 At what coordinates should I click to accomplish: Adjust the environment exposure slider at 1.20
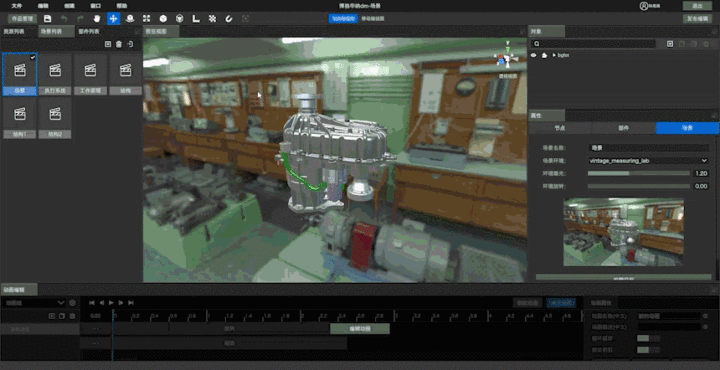tap(639, 174)
